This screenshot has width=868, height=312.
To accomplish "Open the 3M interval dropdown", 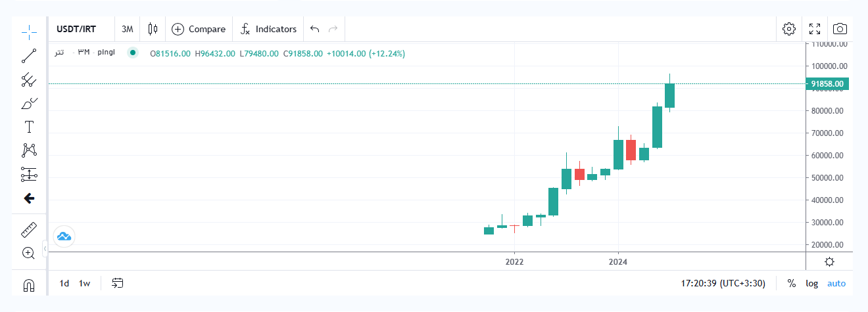I will (x=128, y=29).
